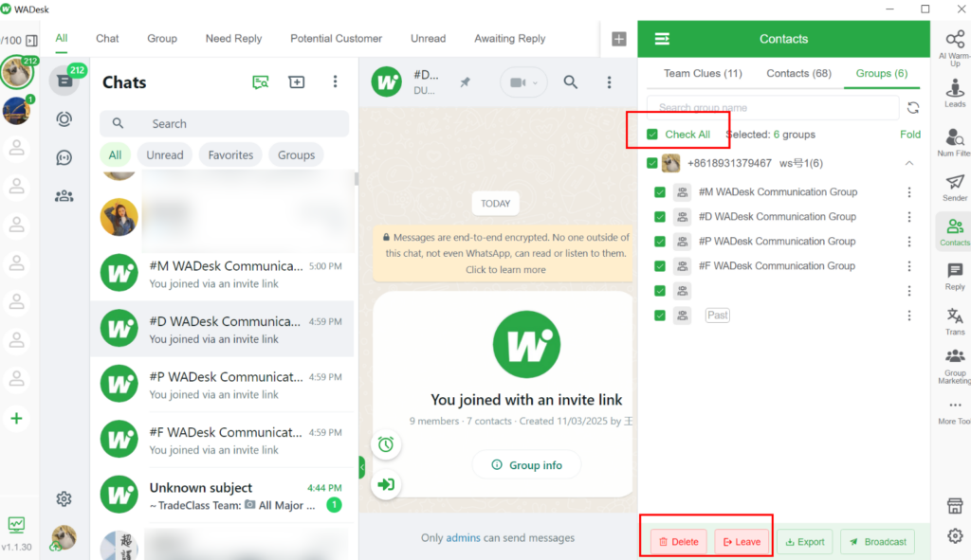This screenshot has height=560, width=971.
Task: Click the red Delete button
Action: 678,542
